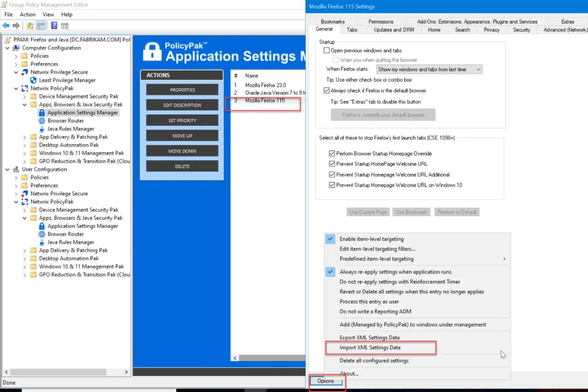Open the Action menu

(x=27, y=14)
